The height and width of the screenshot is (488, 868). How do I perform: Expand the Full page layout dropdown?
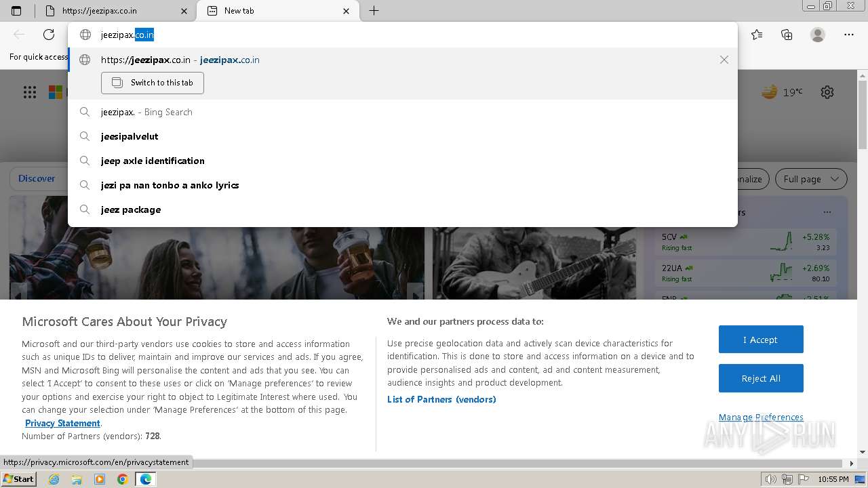(x=811, y=179)
